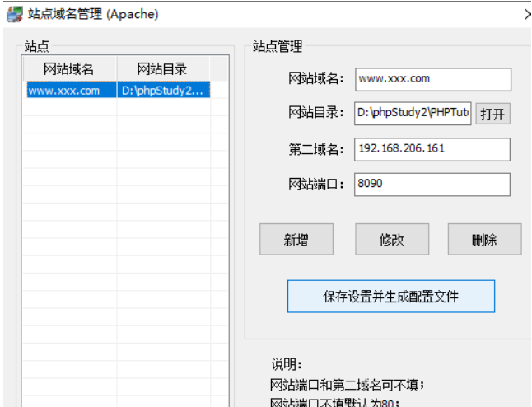This screenshot has height=407, width=532.
Task: Click the phpStudy app icon in title bar
Action: [15, 14]
